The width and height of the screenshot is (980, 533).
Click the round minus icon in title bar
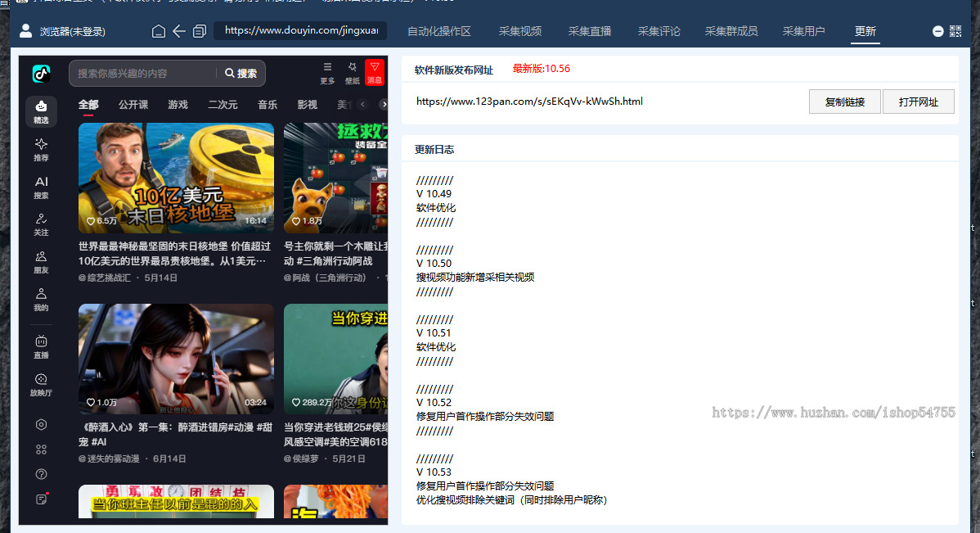(x=937, y=31)
